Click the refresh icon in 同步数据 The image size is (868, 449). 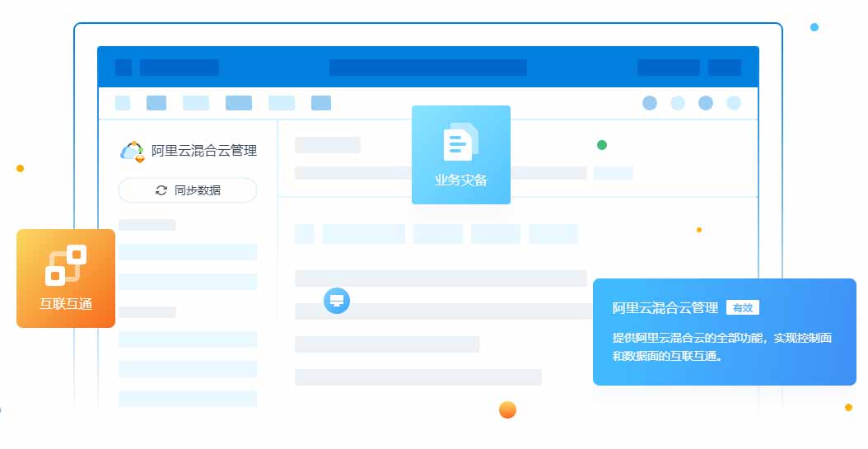click(x=161, y=190)
